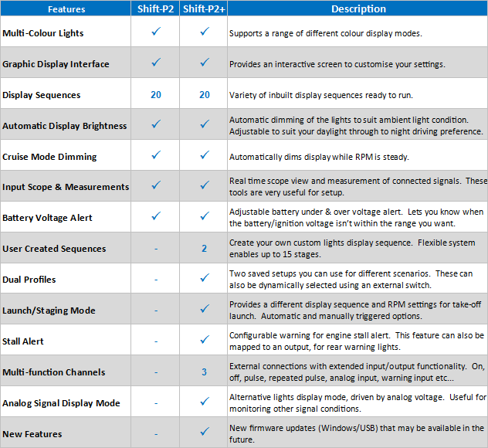This screenshot has height=448, width=488.
Task: Click the Shift-P2 dash for Dual Profiles
Action: (156, 280)
